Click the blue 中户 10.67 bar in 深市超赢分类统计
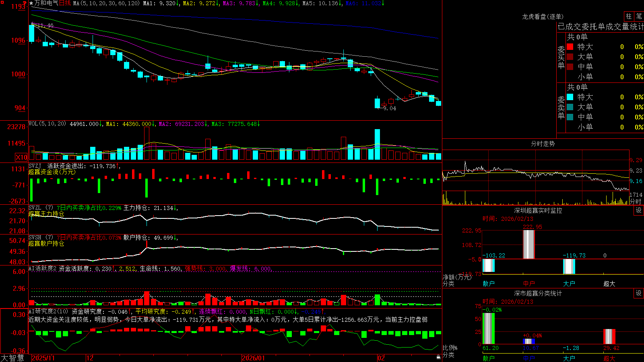Viewport: 644px width, 362px height. 529,341
